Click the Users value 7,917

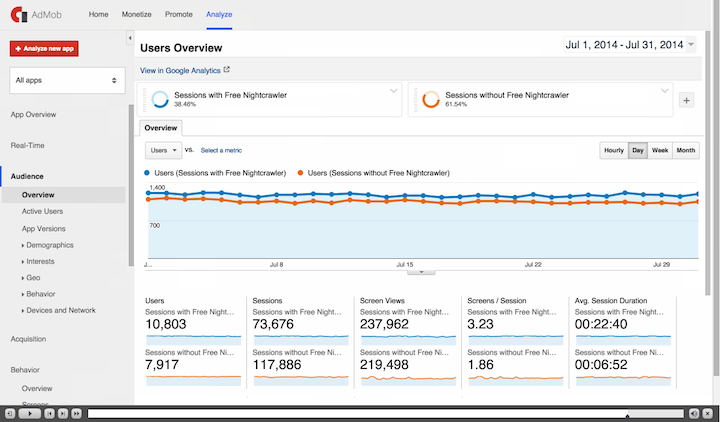pos(162,365)
